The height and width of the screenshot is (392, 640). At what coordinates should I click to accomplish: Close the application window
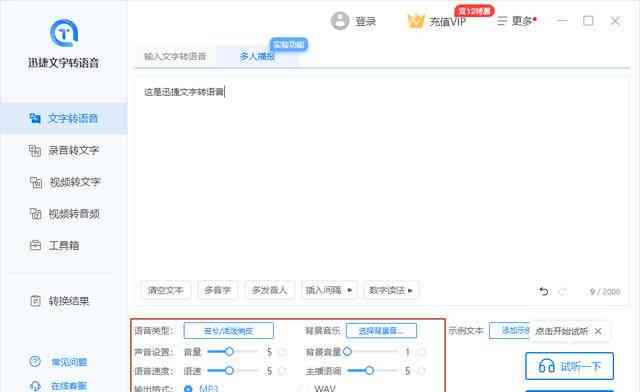click(615, 21)
